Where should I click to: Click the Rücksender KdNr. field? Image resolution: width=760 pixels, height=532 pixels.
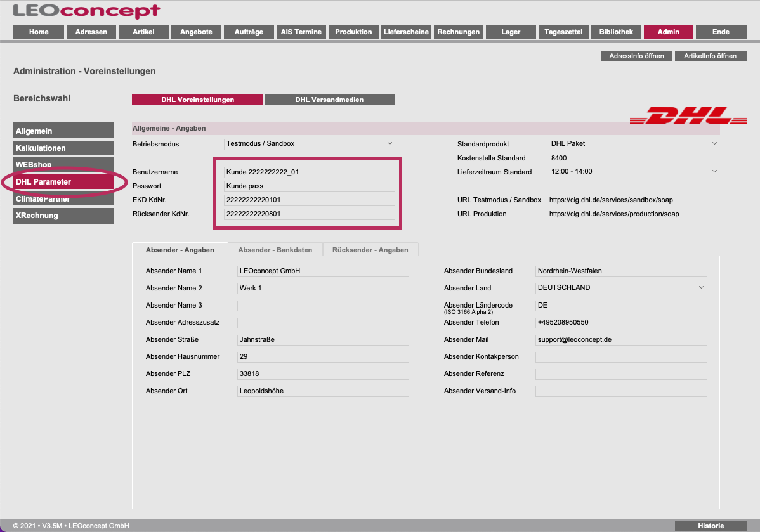(309, 214)
